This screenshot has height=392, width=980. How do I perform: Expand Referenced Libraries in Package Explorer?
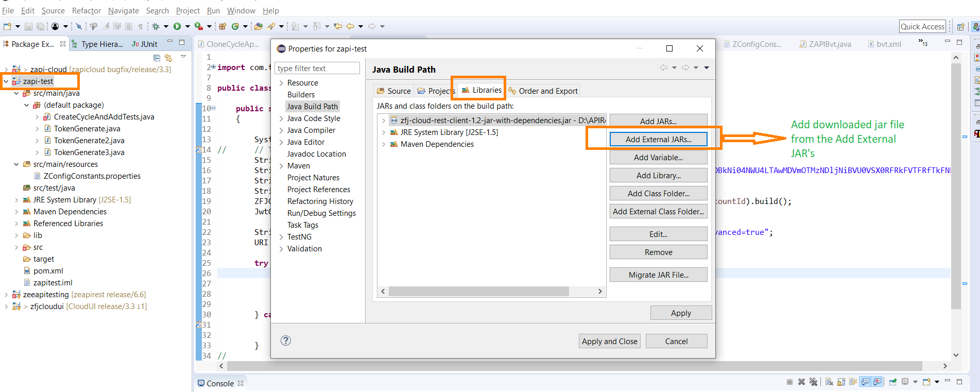[x=16, y=224]
